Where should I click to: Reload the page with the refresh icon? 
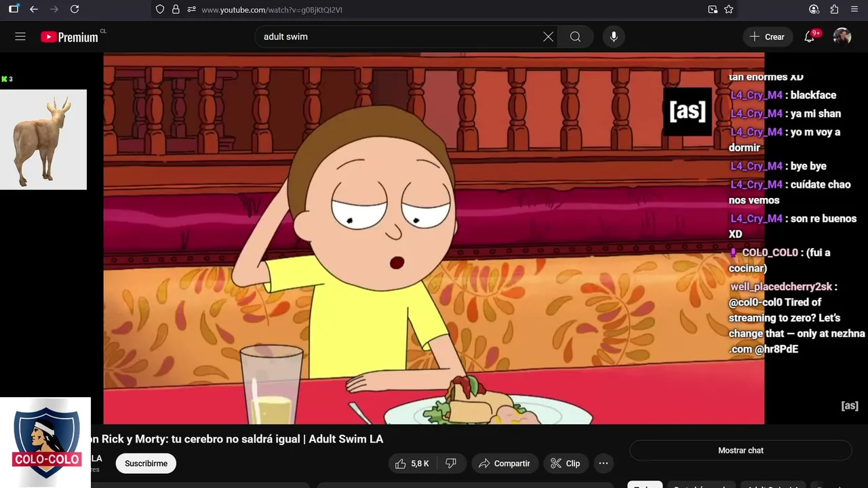(x=75, y=9)
